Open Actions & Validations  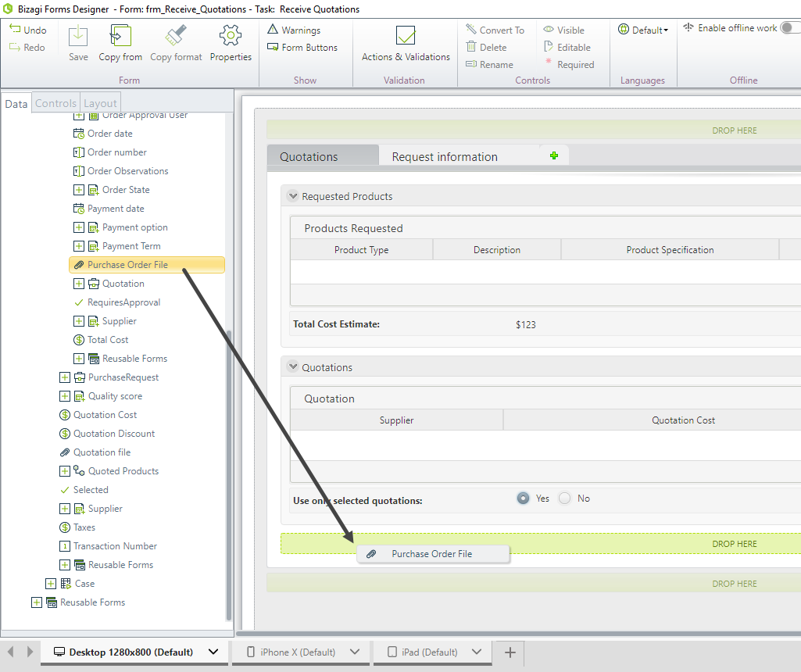(406, 44)
